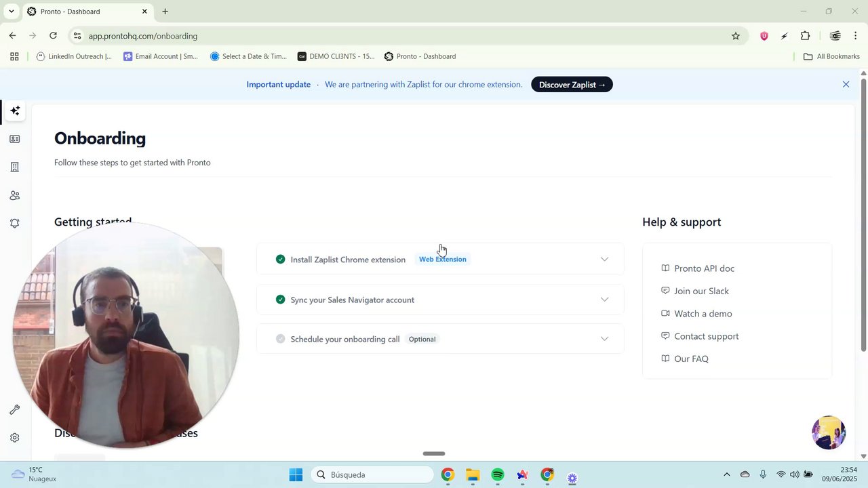Screen dimensions: 868x488
Task: Open a new browser tab
Action: pyautogui.click(x=165, y=12)
